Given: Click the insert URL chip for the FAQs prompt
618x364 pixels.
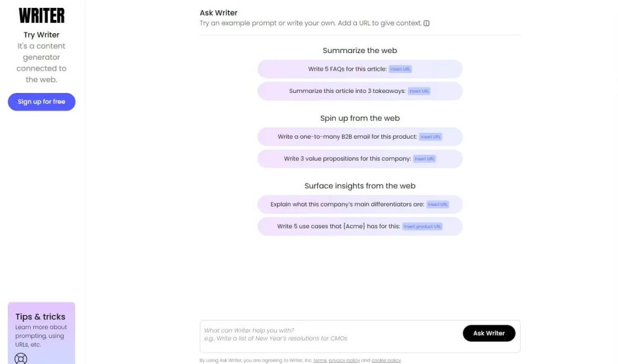Looking at the screenshot, I should pyautogui.click(x=401, y=68).
